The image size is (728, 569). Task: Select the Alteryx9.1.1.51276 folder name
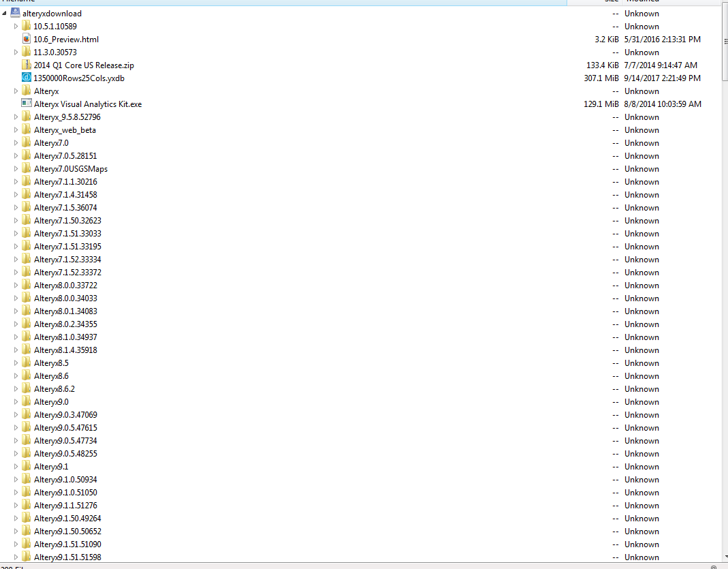(65, 506)
